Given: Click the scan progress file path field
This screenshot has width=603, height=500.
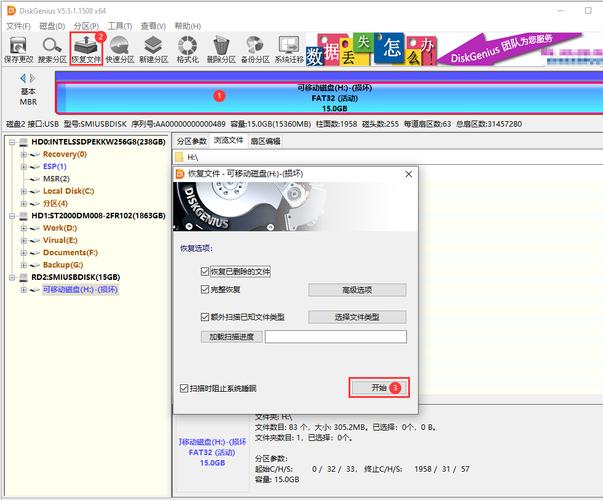Looking at the screenshot, I should [x=336, y=337].
